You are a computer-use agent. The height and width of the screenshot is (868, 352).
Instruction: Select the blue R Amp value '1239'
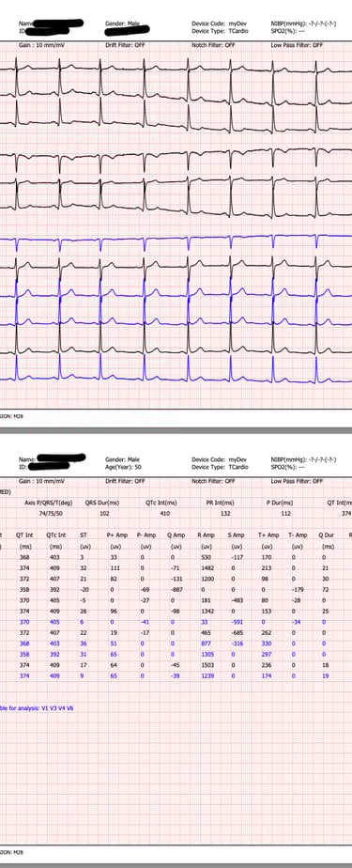(207, 675)
